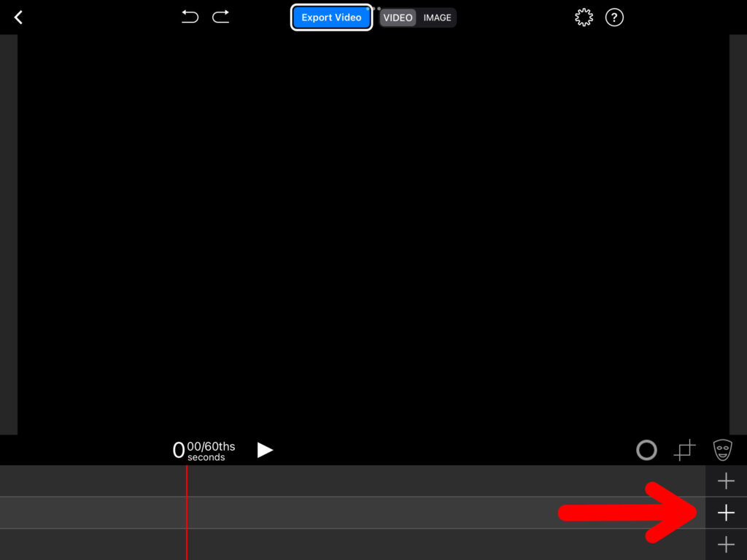Tap the back chevron to exit editor
The height and width of the screenshot is (560, 747).
click(x=18, y=17)
